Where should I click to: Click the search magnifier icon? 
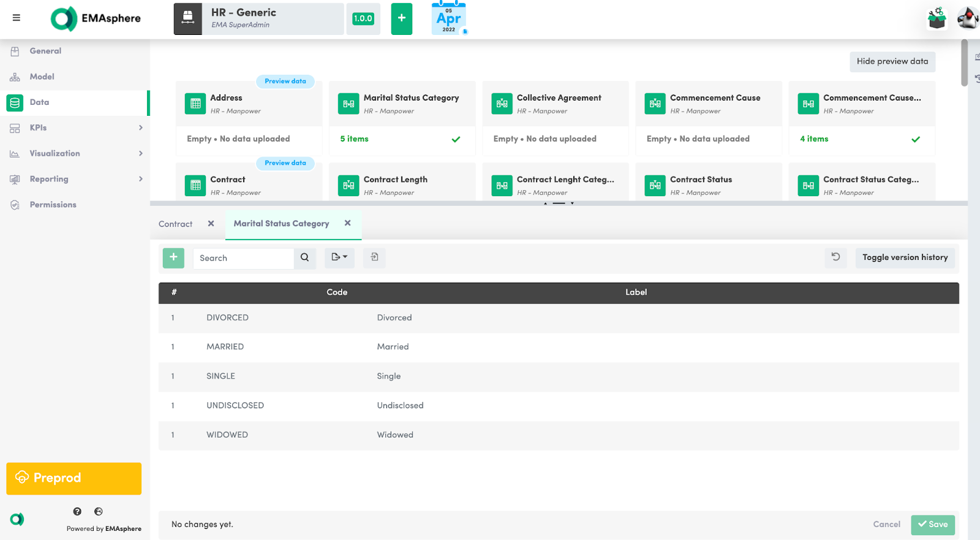click(x=304, y=258)
